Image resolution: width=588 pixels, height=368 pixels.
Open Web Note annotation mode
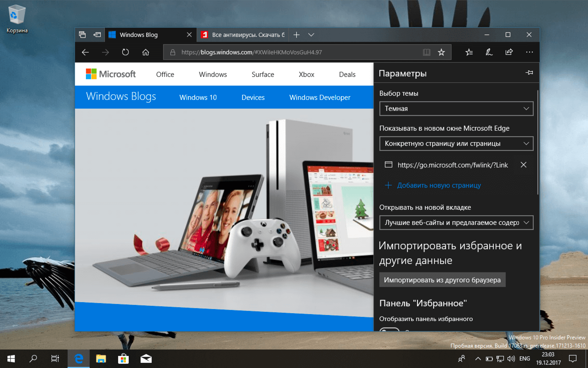489,52
